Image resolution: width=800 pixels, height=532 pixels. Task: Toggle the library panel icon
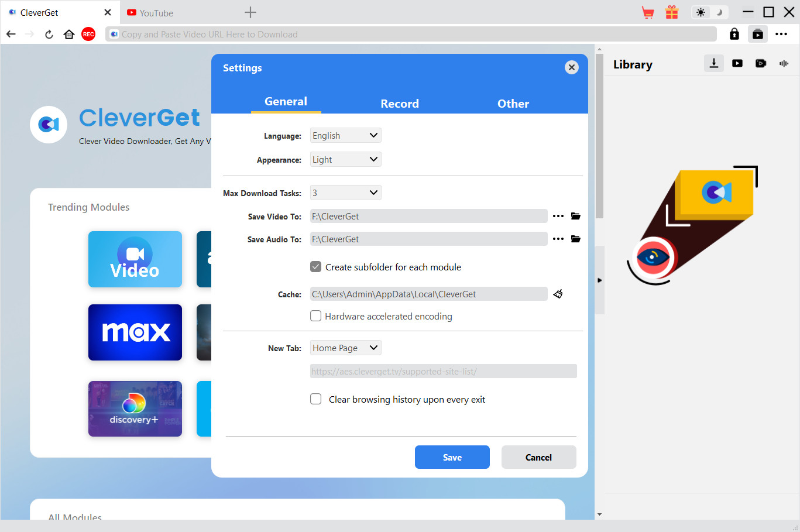758,34
